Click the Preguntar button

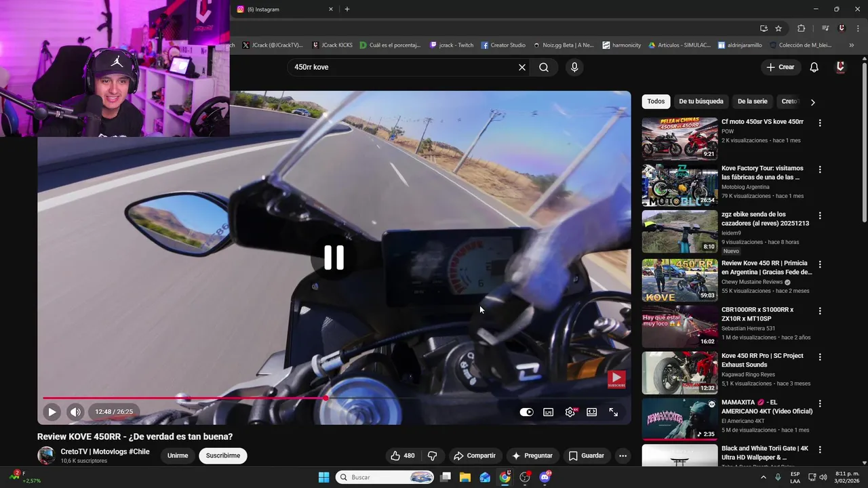(532, 455)
